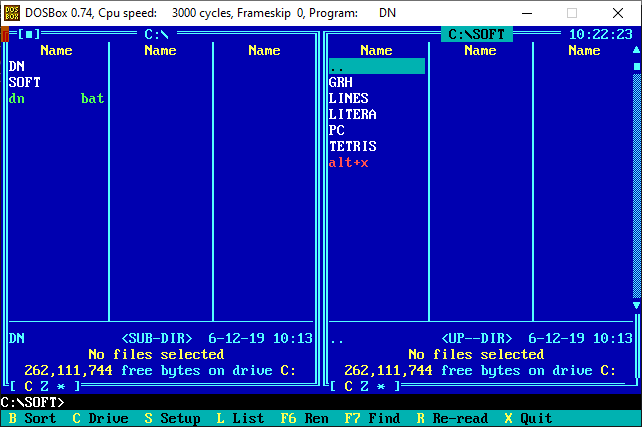642x427 pixels.
Task: Click Sort in the bottom key bar
Action: tap(40, 418)
